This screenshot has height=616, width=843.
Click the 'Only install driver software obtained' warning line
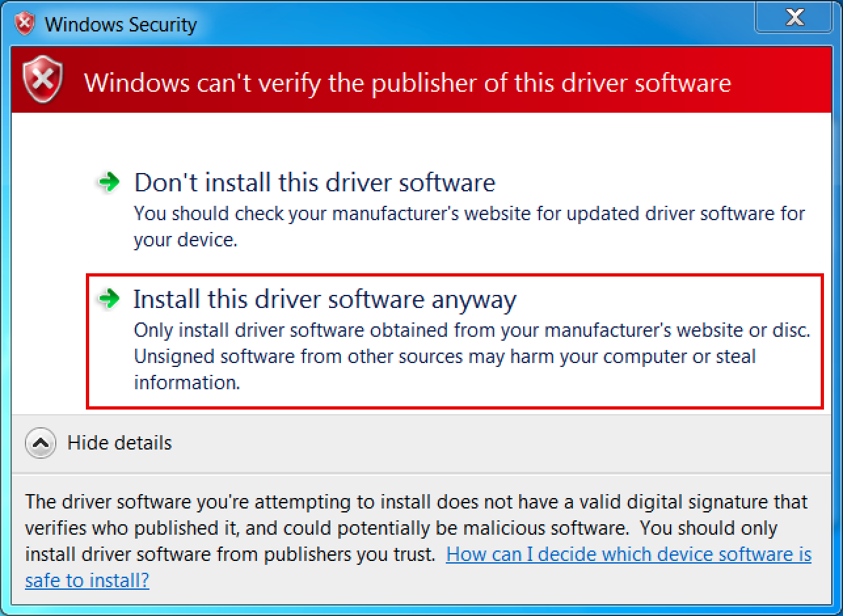point(471,330)
